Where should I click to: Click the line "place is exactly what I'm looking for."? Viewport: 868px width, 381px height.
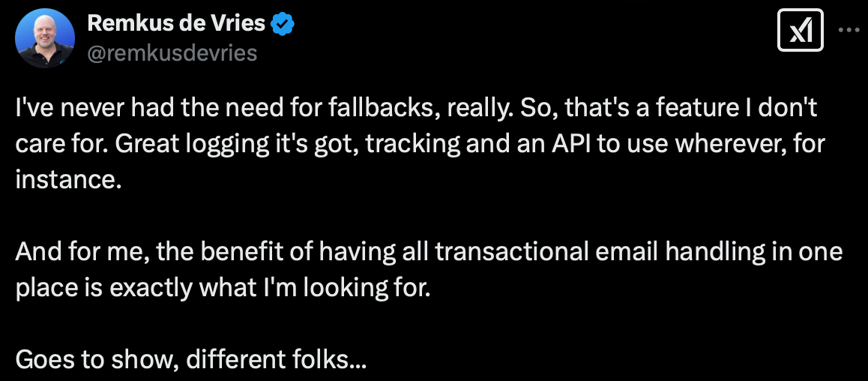(223, 289)
